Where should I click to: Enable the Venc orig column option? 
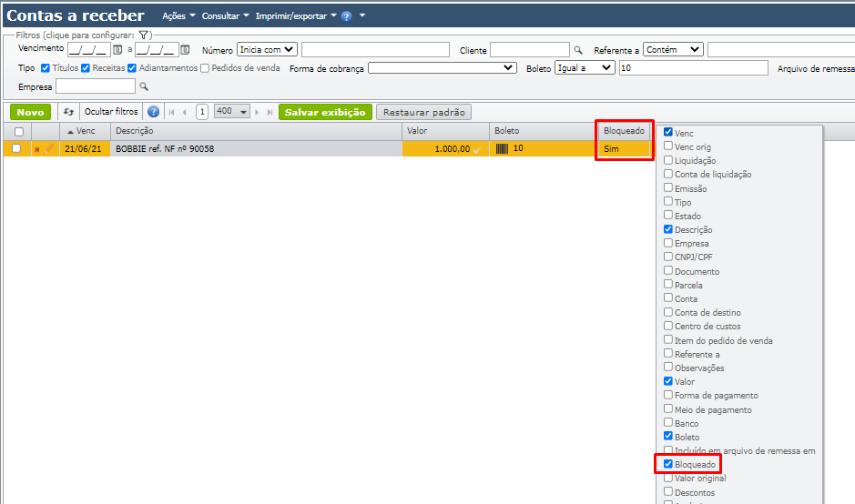(668, 146)
